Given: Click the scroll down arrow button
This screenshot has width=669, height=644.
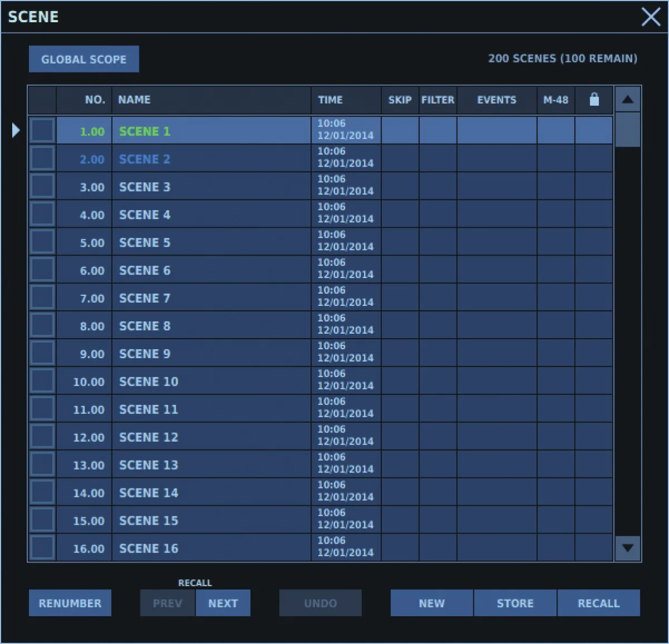Looking at the screenshot, I should click(x=628, y=548).
